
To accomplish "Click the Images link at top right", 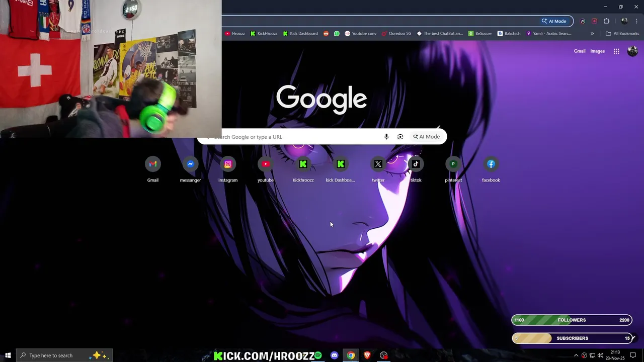I will [597, 51].
